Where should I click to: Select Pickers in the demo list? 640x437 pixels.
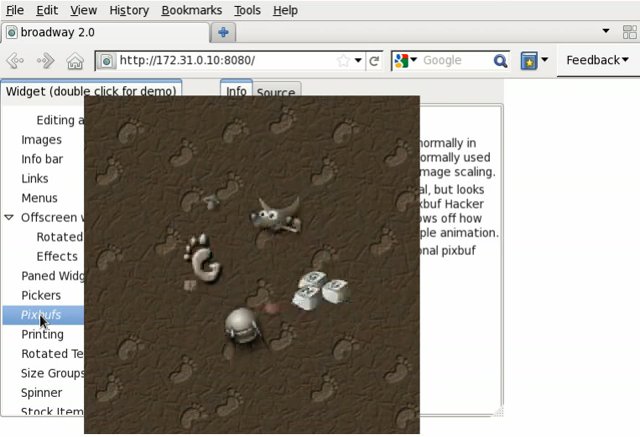point(41,295)
